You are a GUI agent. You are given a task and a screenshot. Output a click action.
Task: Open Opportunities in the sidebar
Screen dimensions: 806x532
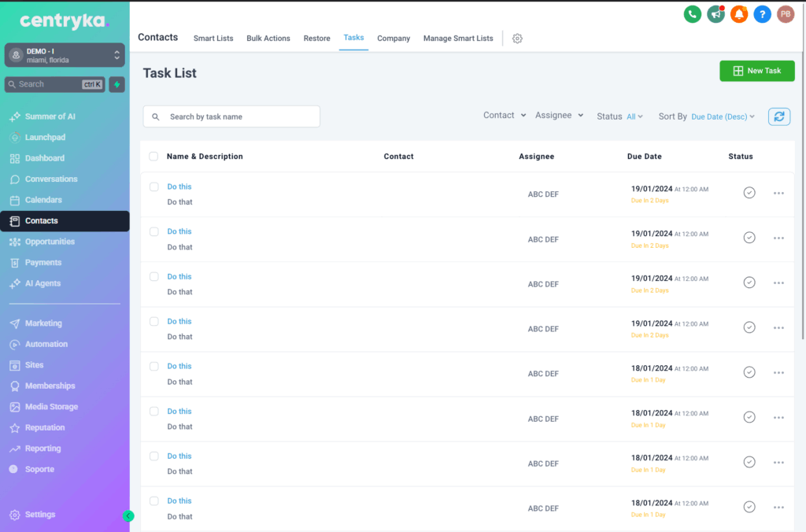point(50,242)
